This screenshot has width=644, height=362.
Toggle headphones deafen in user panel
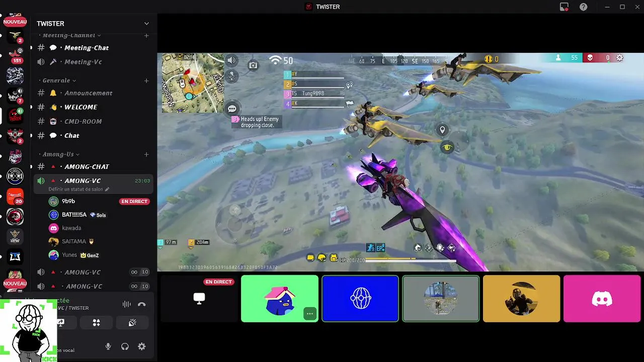(125, 346)
